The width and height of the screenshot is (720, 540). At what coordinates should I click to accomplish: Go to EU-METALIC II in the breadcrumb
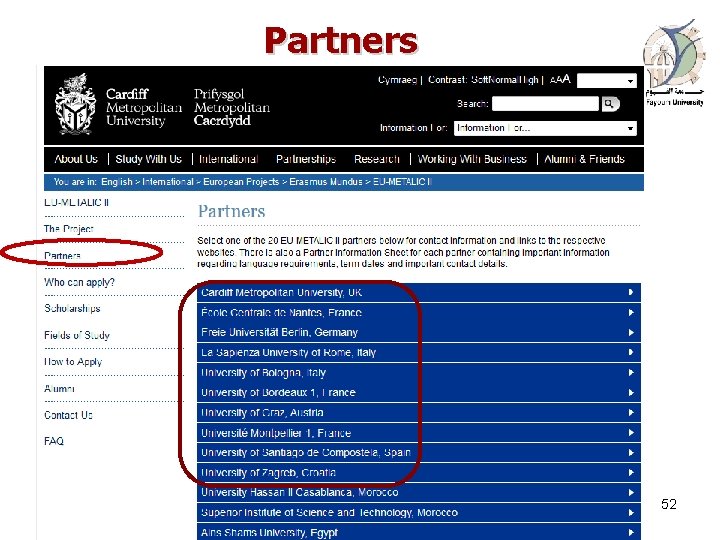pyautogui.click(x=402, y=182)
